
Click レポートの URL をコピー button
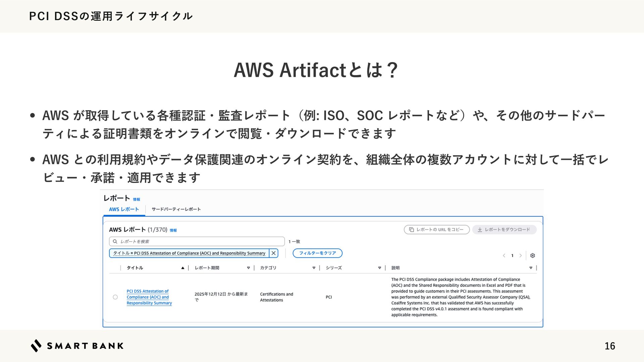point(436,230)
